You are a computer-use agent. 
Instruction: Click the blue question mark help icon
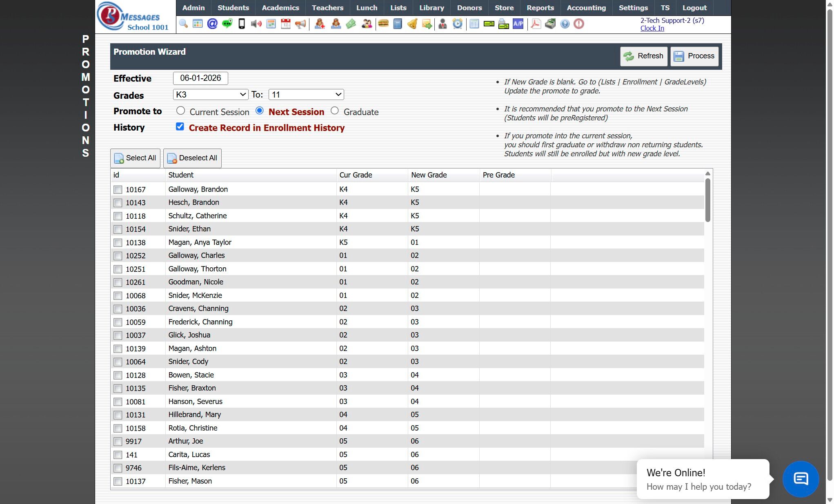565,24
